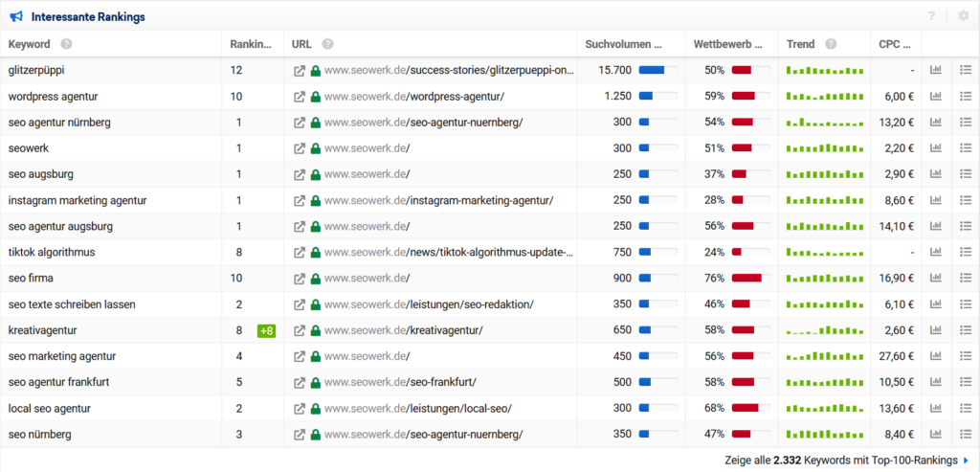
Task: Open settings gear in panel header
Action: (963, 16)
